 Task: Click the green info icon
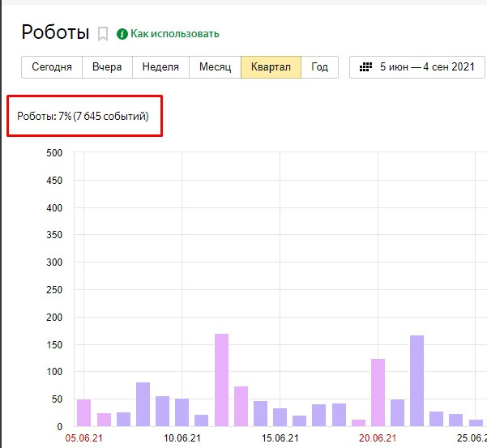click(122, 33)
